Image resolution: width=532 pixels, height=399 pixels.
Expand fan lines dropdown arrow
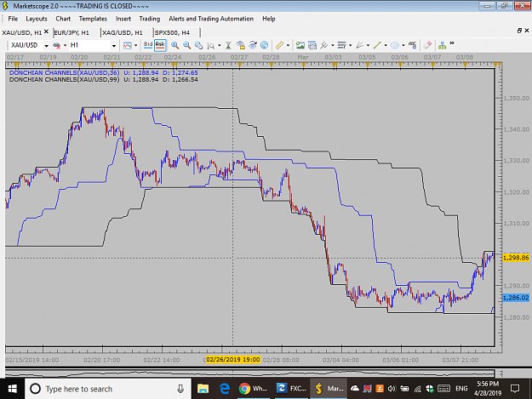pyautogui.click(x=368, y=45)
